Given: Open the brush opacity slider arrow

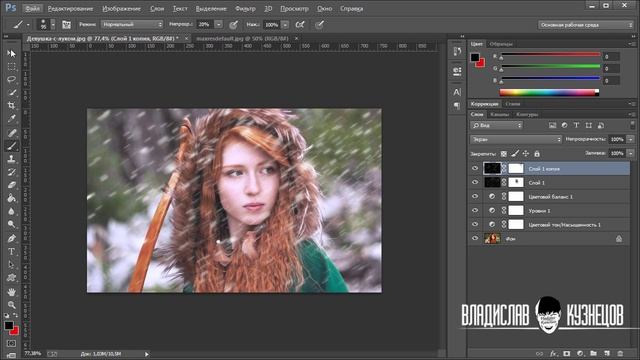Looking at the screenshot, I should tap(219, 24).
